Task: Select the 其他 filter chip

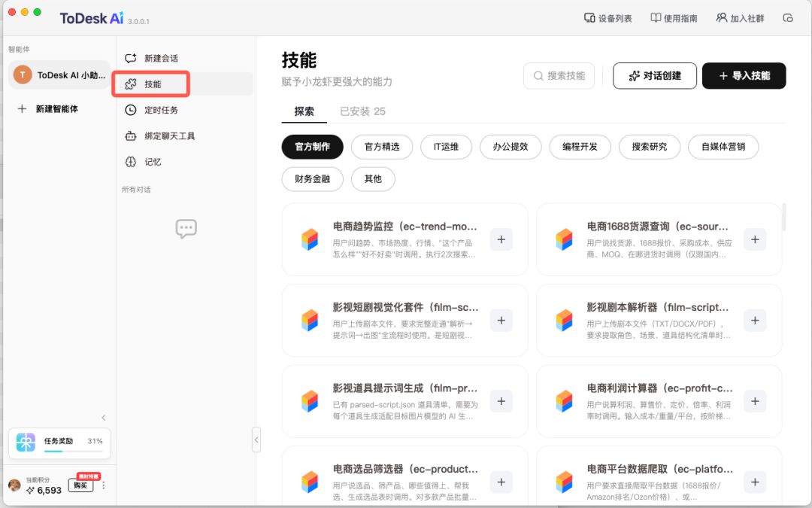Action: [373, 179]
